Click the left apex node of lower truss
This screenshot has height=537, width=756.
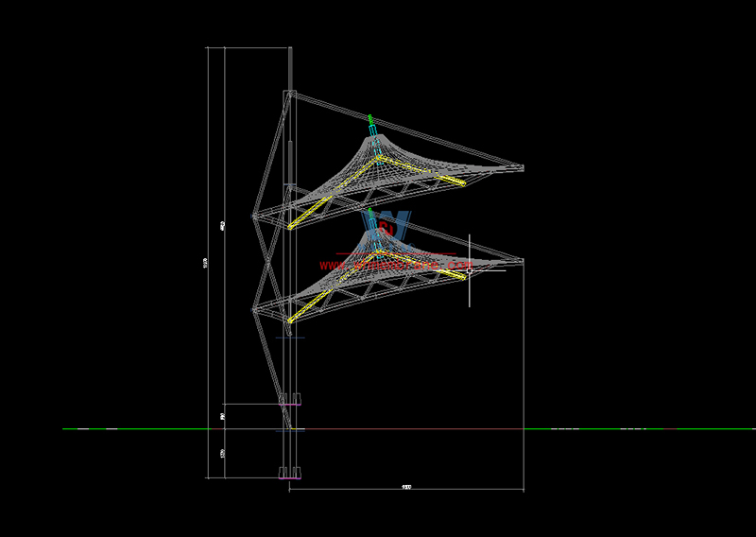(x=253, y=309)
